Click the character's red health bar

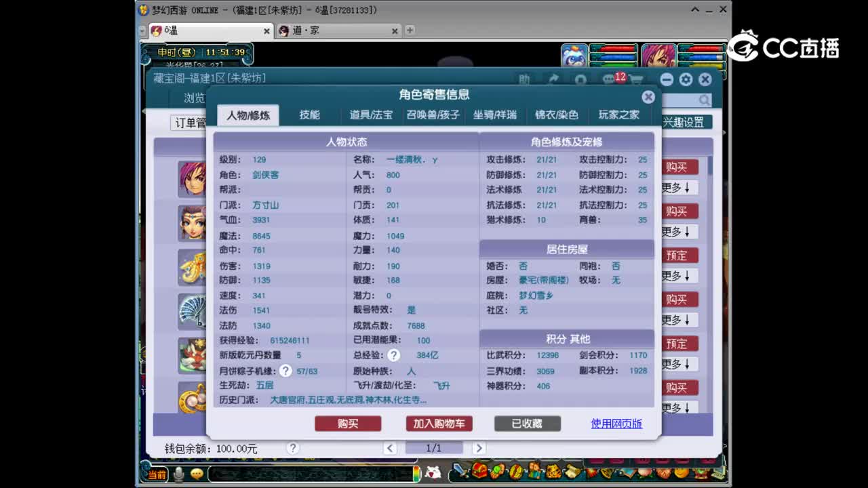[702, 49]
